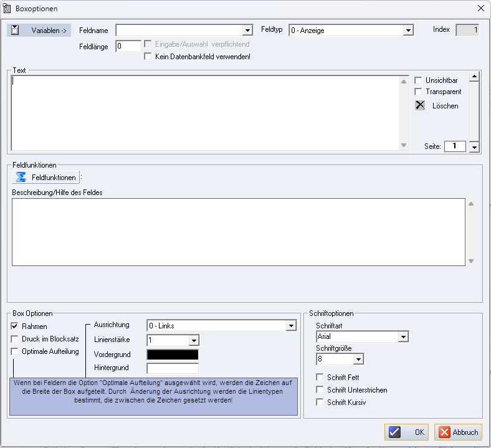Expand the Feldname combo box
Screen dimensions: 491x448
(247, 30)
